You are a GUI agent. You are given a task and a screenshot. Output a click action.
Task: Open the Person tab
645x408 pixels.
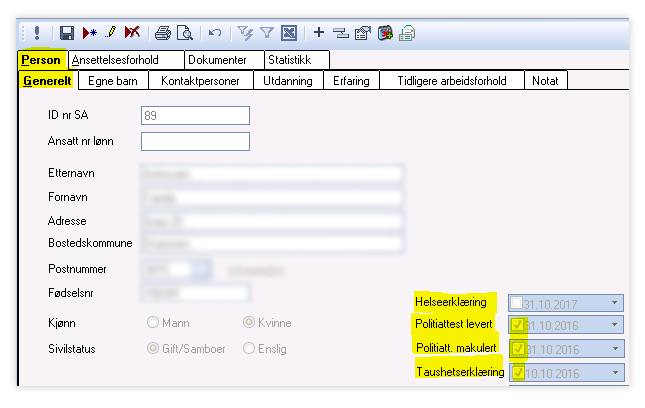click(41, 60)
